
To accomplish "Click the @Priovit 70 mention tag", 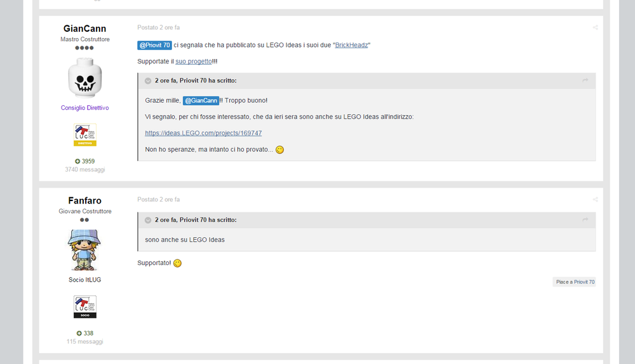I will pos(155,45).
